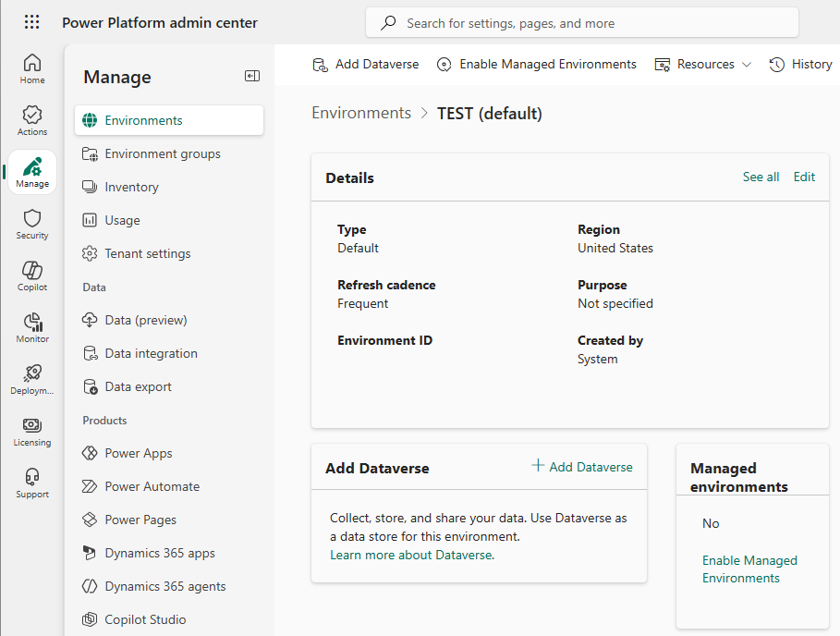
Task: Open the app launcher waffle icon
Action: point(32,22)
